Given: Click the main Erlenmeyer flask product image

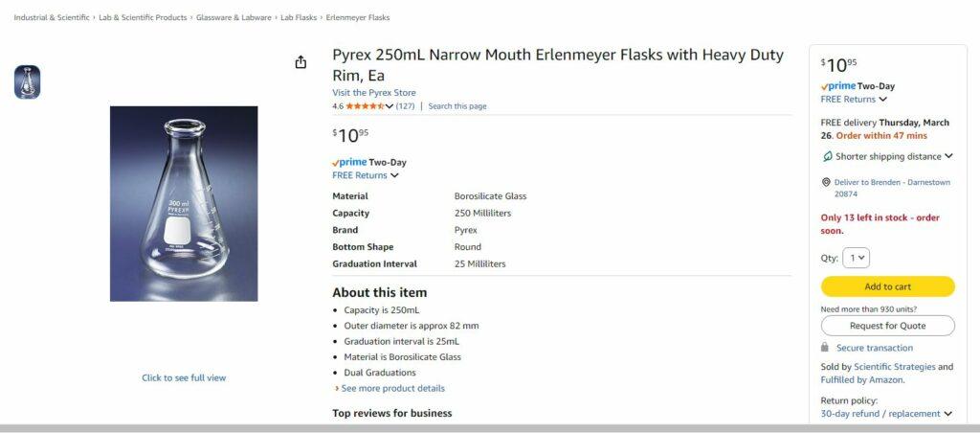Looking at the screenshot, I should click(x=184, y=203).
